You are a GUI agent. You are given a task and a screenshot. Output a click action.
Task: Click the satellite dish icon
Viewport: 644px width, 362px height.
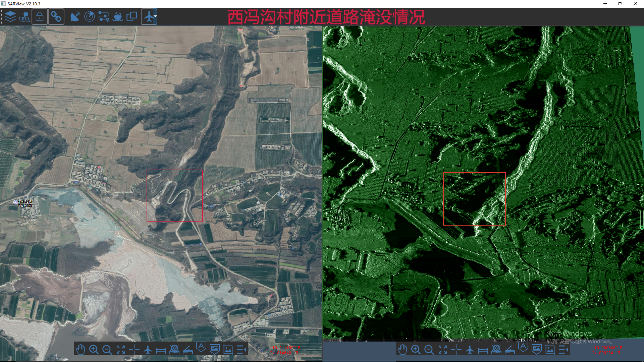[75, 16]
